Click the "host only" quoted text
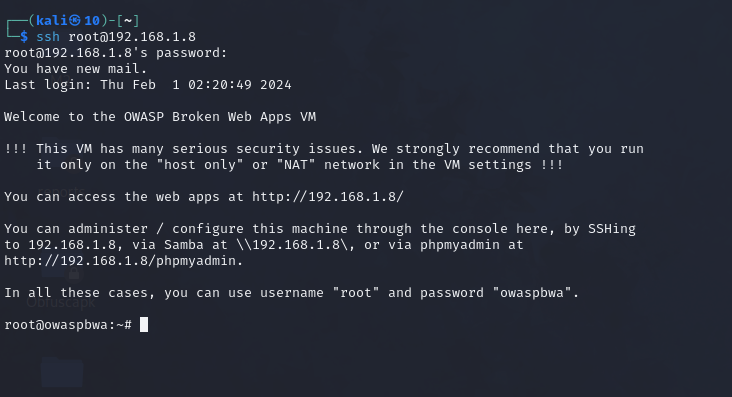The image size is (732, 397). 200,165
